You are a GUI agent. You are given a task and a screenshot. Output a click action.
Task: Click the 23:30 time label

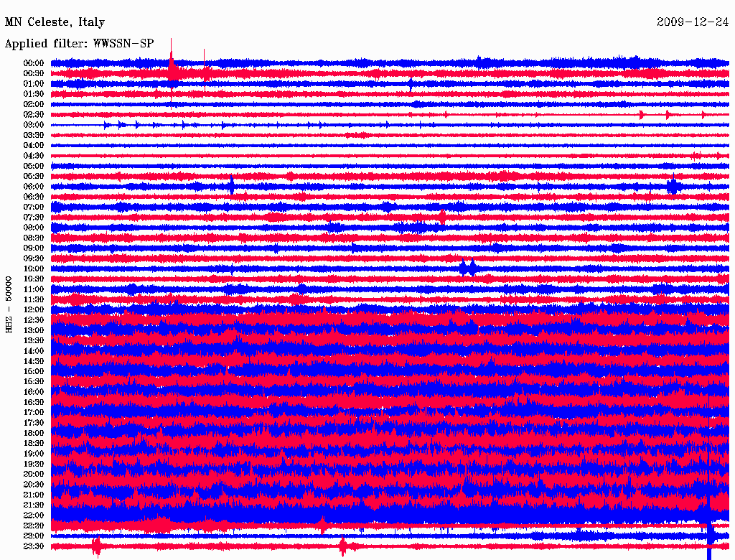tap(34, 546)
